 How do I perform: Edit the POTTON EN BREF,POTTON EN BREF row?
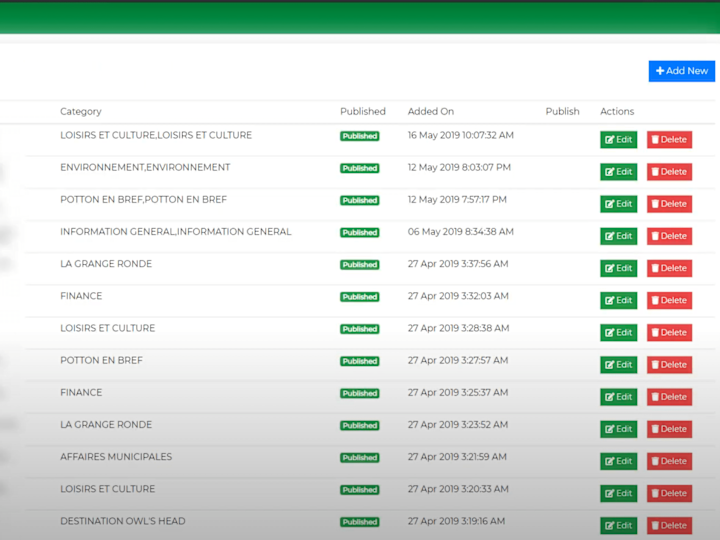(x=619, y=204)
